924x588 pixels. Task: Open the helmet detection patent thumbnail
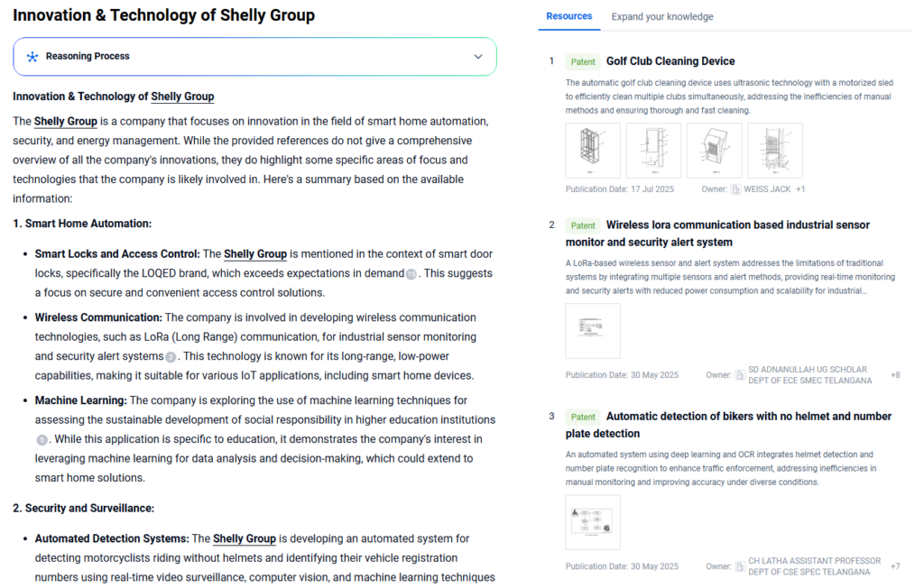[593, 522]
